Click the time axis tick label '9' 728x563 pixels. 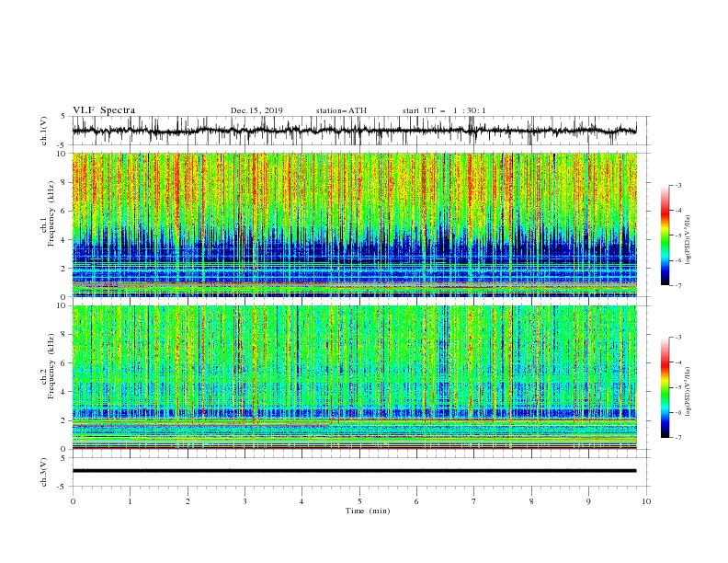588,501
